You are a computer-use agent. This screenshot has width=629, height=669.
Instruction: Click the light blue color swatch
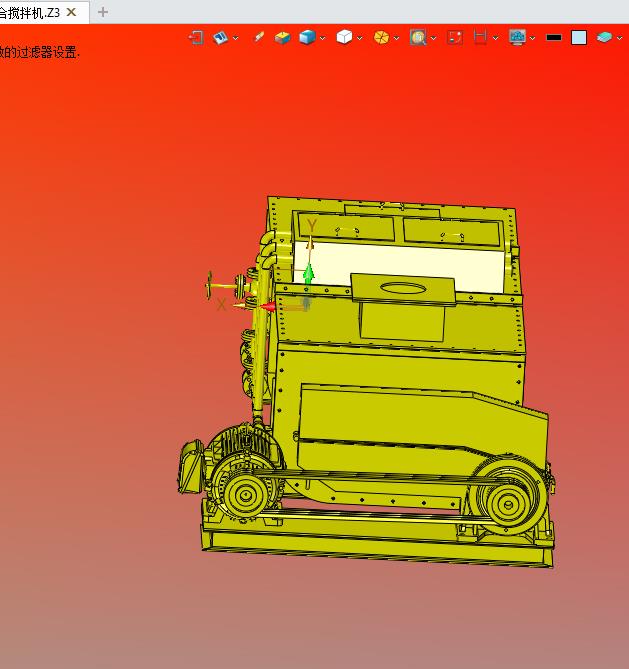pyautogui.click(x=579, y=38)
